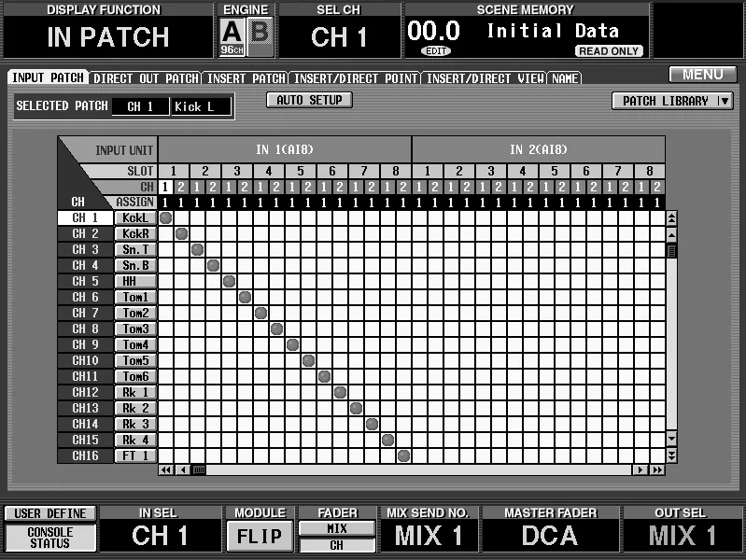This screenshot has width=746, height=560.
Task: Open the NAME tab
Action: click(x=565, y=78)
